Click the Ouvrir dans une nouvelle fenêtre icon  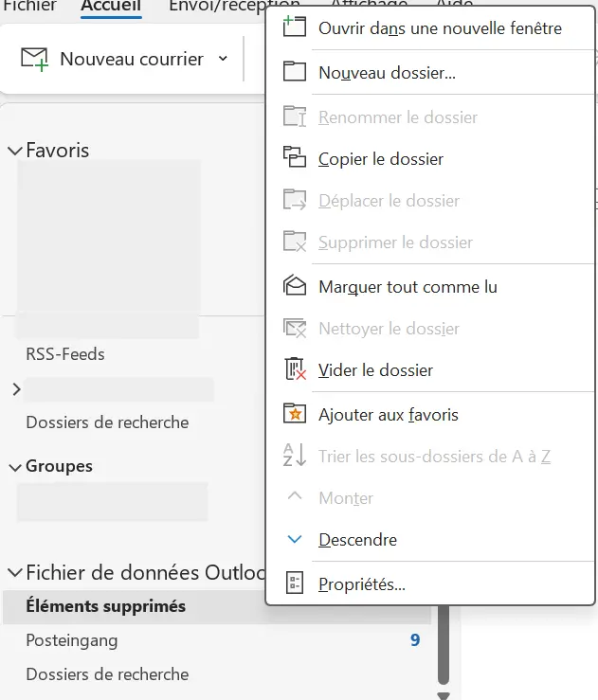click(295, 27)
